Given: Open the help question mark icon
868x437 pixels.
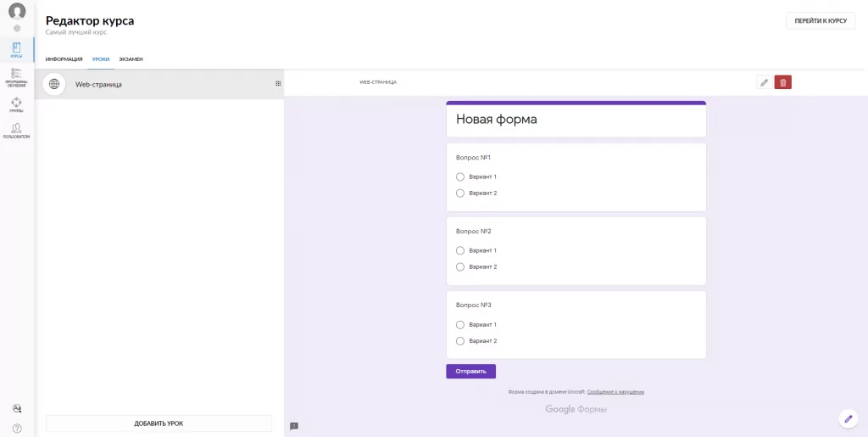Looking at the screenshot, I should [17, 429].
